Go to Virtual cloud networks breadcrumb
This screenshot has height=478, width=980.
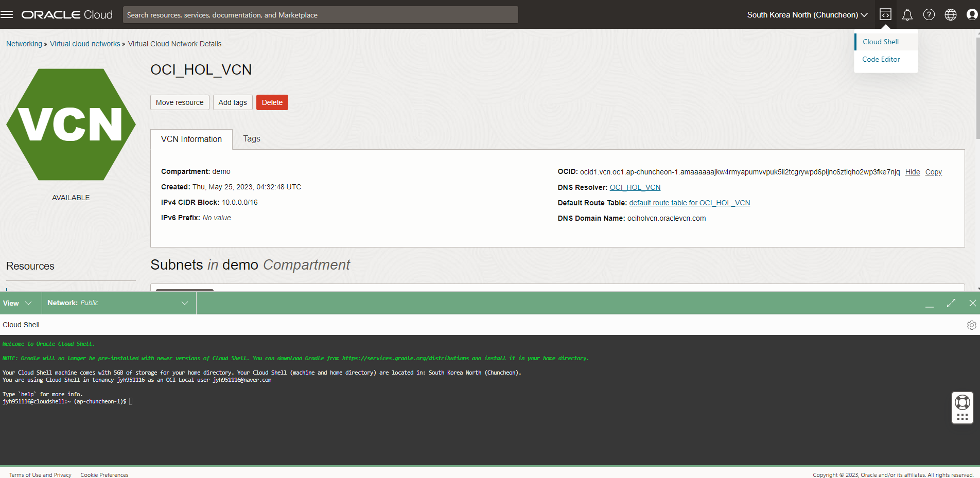click(85, 44)
